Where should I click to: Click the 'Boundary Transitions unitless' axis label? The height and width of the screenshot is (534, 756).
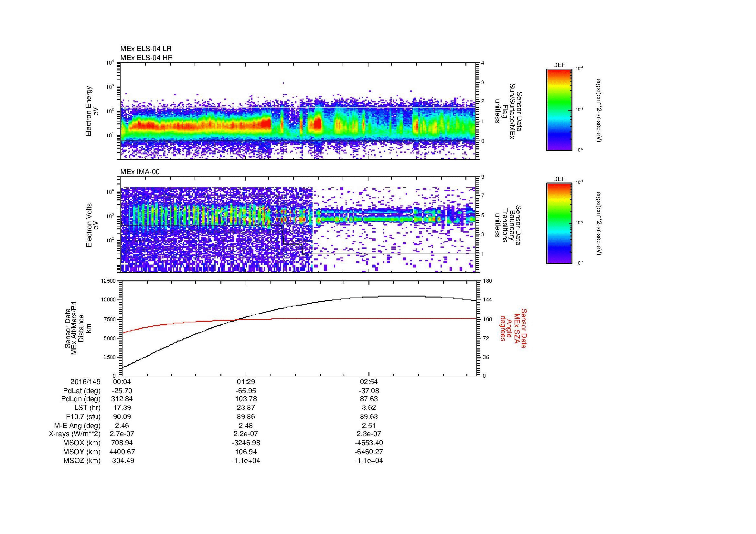coord(508,225)
